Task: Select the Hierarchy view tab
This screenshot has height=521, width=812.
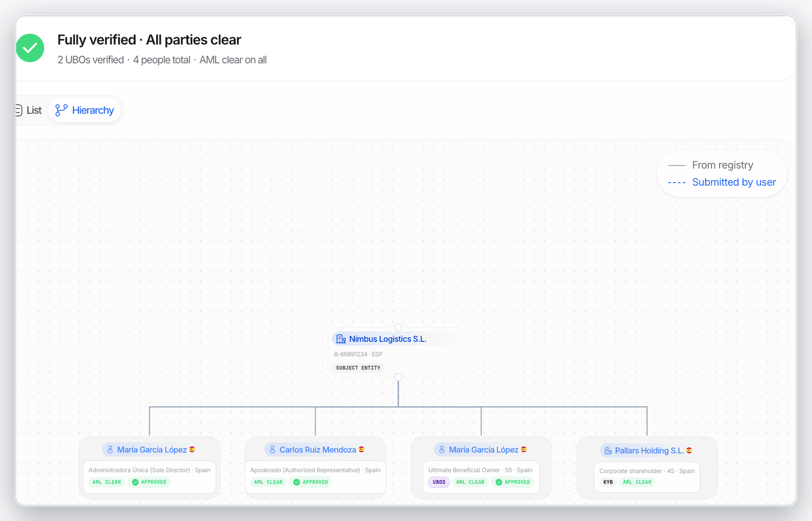Action: (x=84, y=110)
